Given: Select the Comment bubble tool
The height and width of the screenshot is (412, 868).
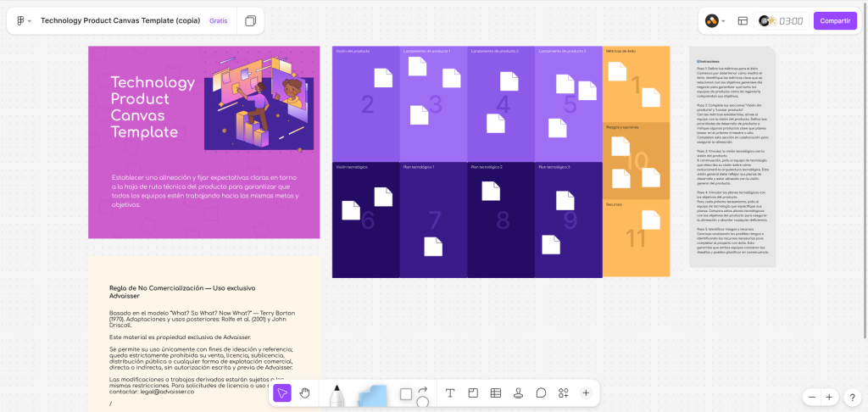Looking at the screenshot, I should pyautogui.click(x=541, y=393).
